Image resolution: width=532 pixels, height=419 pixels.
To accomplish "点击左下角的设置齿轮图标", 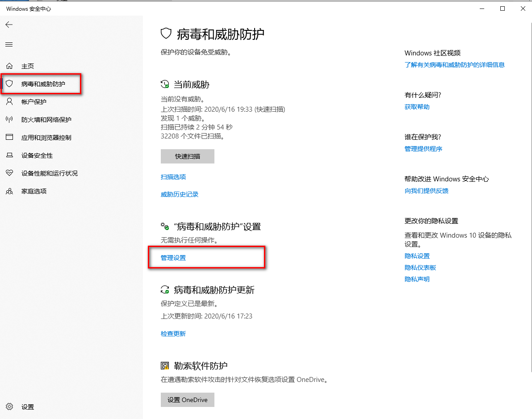I will coord(10,407).
